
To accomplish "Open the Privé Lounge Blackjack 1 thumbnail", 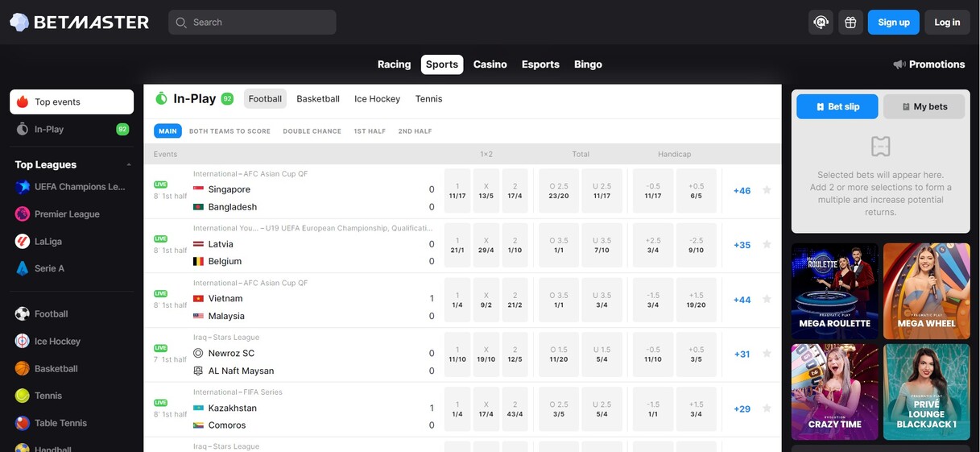I will pos(926,392).
